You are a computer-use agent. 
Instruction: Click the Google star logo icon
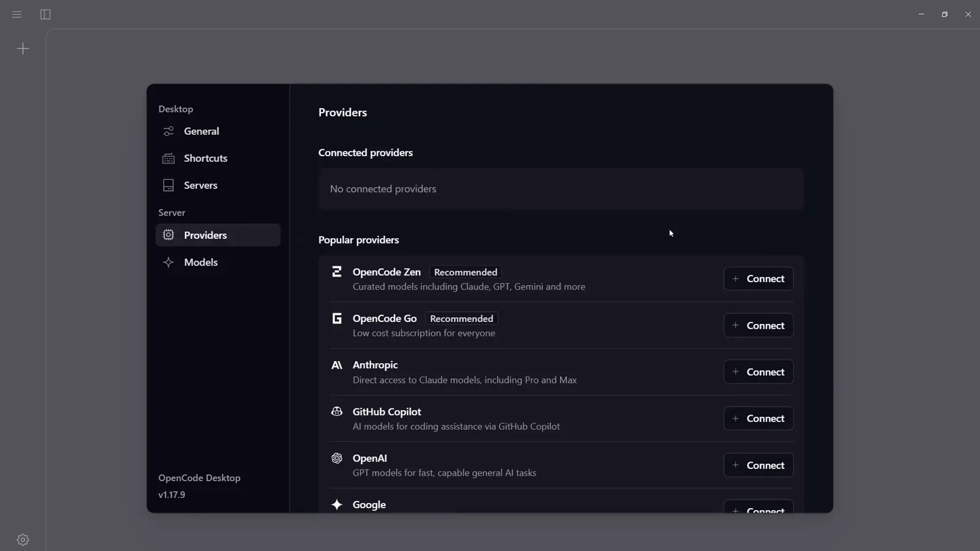click(x=337, y=504)
